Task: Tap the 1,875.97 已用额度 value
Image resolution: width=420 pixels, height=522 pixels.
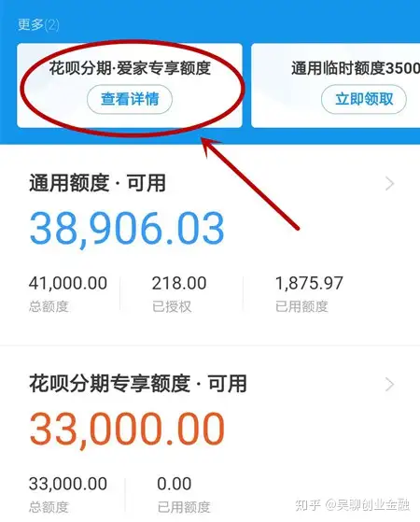Action: 309,283
